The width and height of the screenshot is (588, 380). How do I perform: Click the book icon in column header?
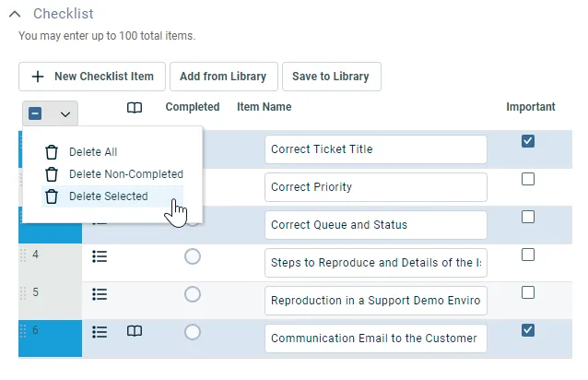[135, 108]
